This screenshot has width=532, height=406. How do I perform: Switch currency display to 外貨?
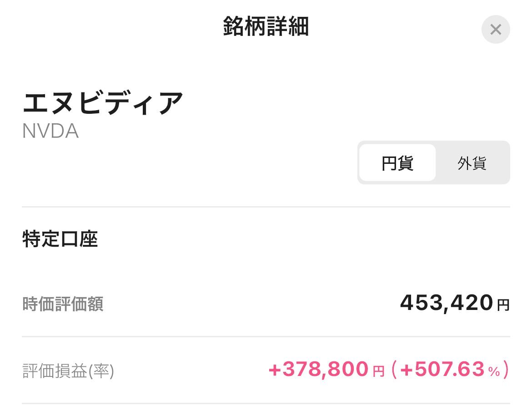pos(472,163)
